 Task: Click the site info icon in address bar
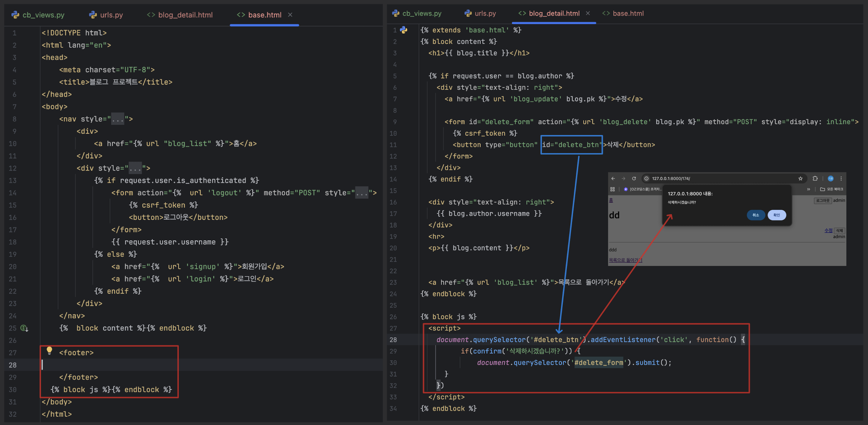(646, 179)
